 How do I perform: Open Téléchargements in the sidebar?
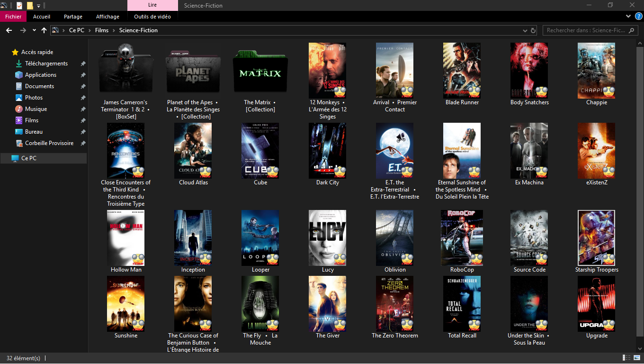click(46, 64)
